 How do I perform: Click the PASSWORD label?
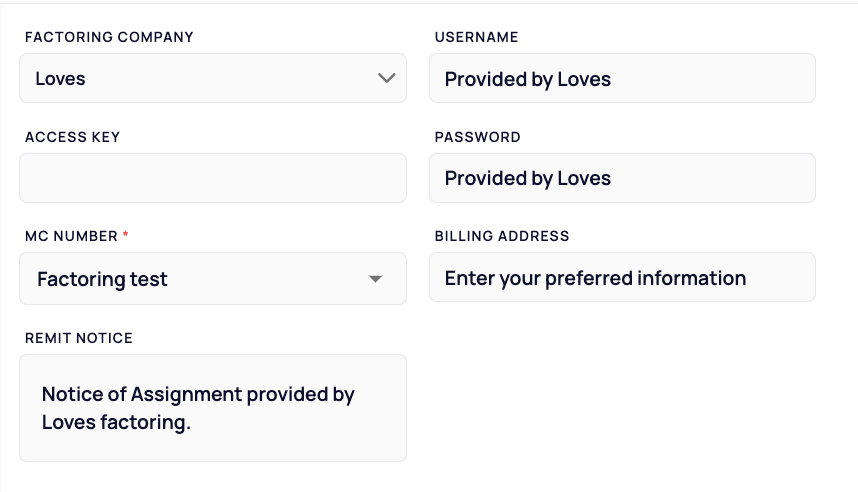pos(478,137)
